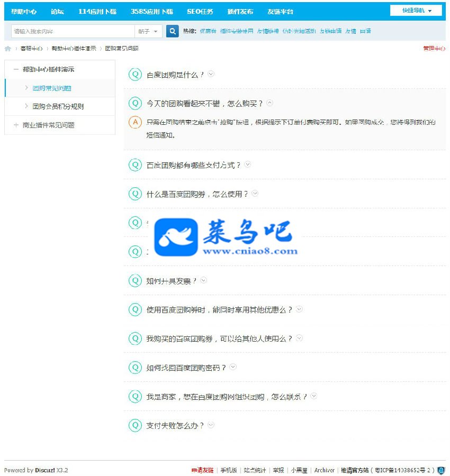The image size is (450, 476).
Task: Open 站点统计 footer link
Action: pyautogui.click(x=255, y=470)
